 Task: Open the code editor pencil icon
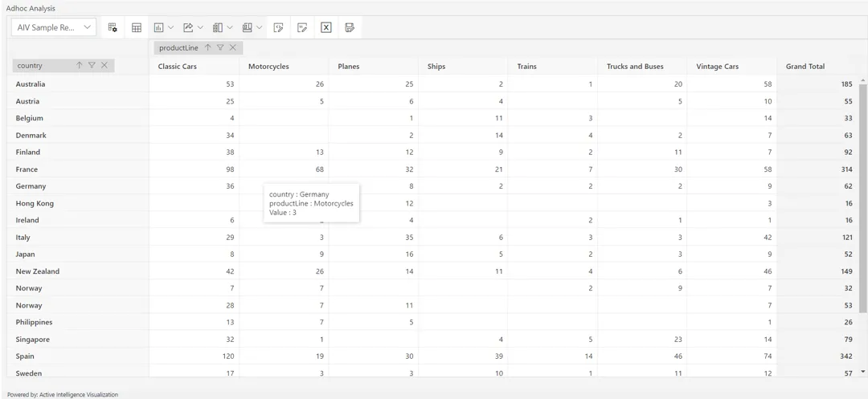pyautogui.click(x=278, y=27)
